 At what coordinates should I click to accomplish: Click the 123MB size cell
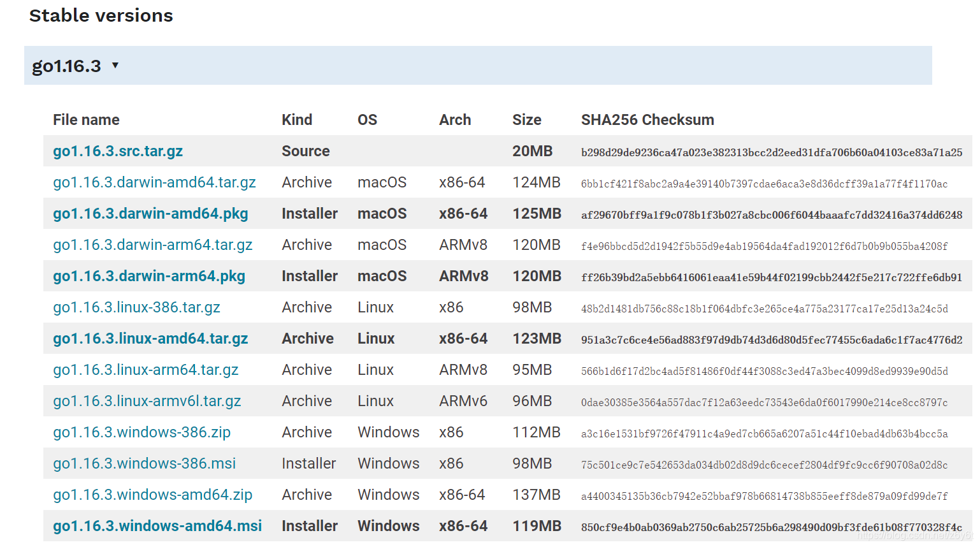click(537, 339)
